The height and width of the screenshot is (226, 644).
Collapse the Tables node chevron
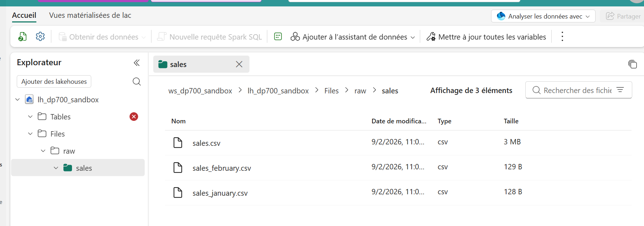[30, 117]
